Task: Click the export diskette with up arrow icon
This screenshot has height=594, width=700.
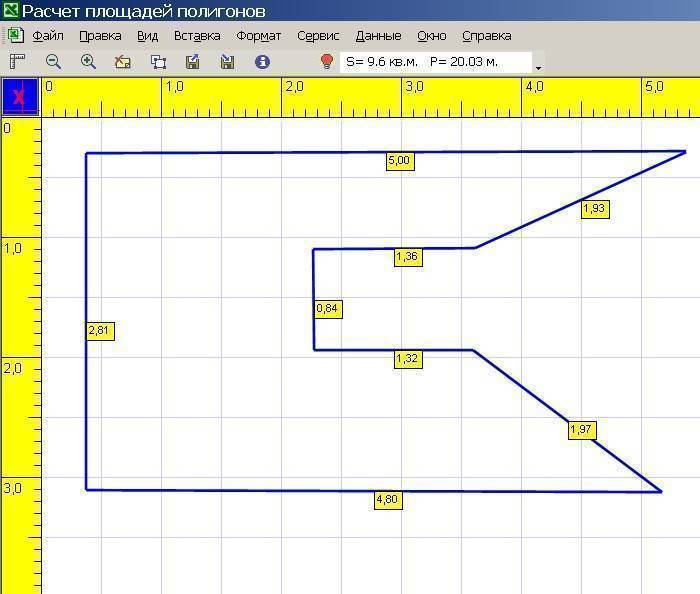Action: pyautogui.click(x=192, y=62)
